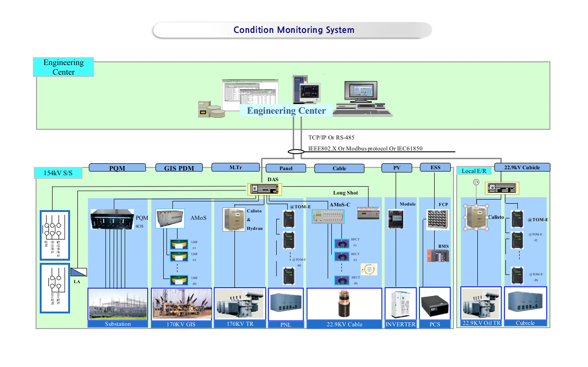Viewport: 588px width, 367px height.
Task: Select the FCP panel image
Action: pyautogui.click(x=437, y=219)
